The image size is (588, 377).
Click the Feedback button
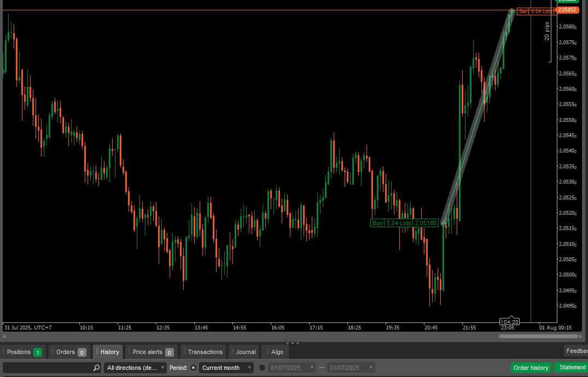[576, 351]
